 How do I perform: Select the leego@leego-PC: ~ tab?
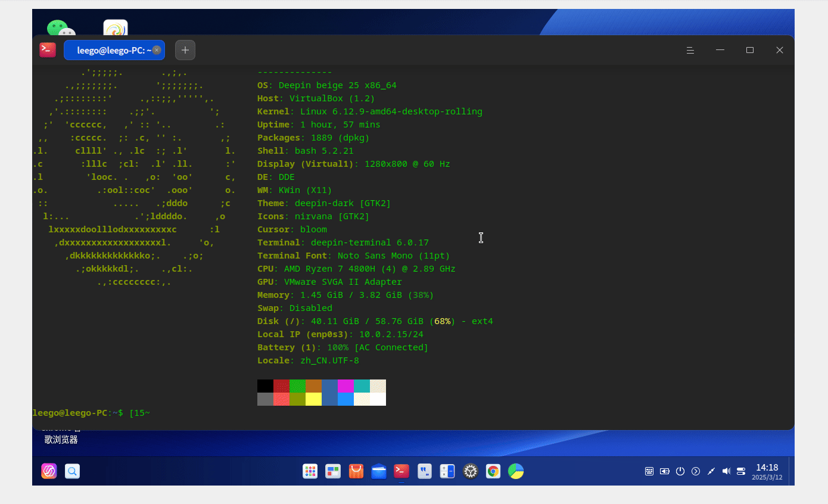coord(114,50)
